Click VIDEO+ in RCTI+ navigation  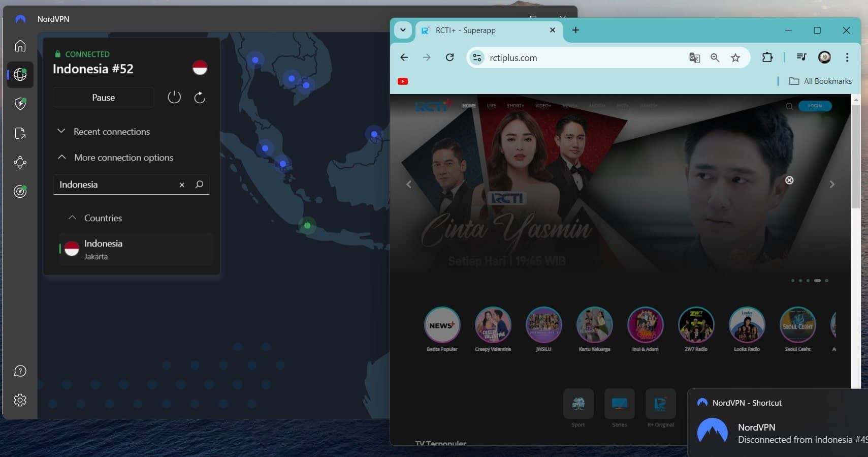543,106
